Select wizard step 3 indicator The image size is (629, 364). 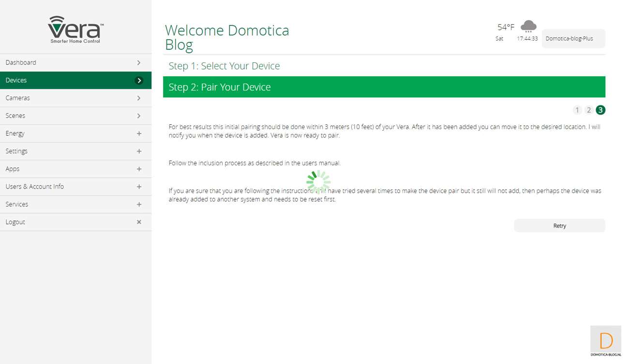pyautogui.click(x=600, y=110)
